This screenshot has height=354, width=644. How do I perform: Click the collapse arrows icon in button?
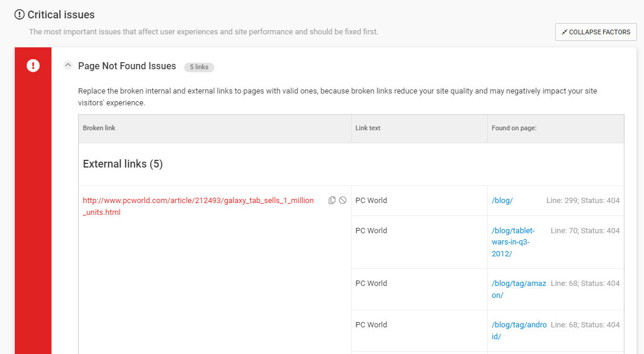564,32
